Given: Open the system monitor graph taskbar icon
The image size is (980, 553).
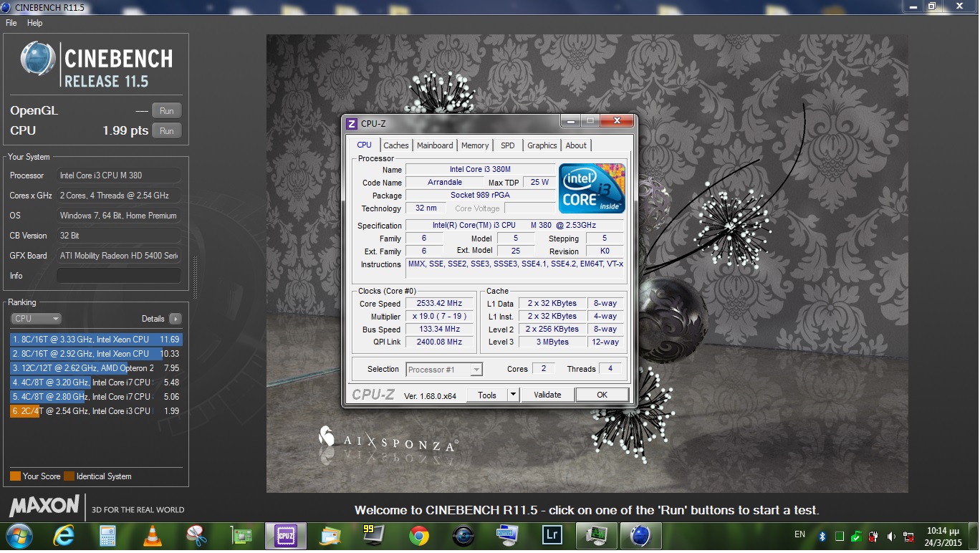Looking at the screenshot, I should (597, 536).
